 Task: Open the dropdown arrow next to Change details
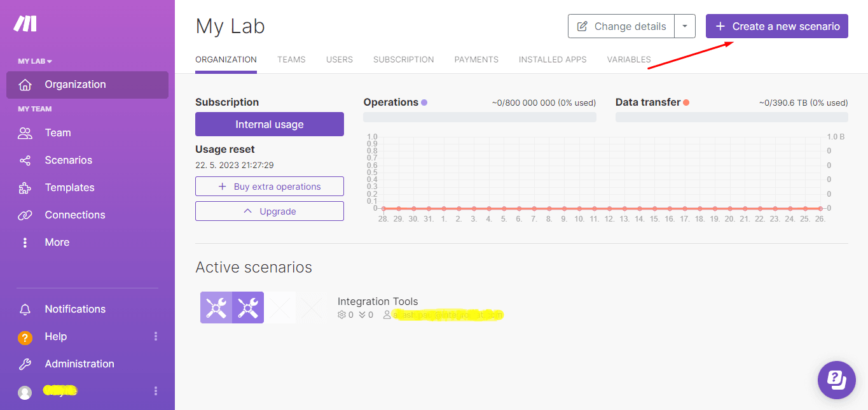click(685, 26)
